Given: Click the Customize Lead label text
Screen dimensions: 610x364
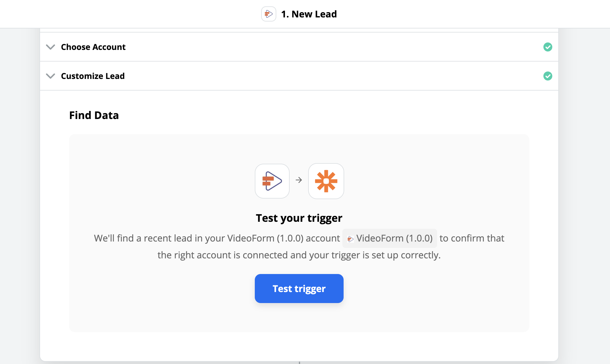Looking at the screenshot, I should (93, 76).
